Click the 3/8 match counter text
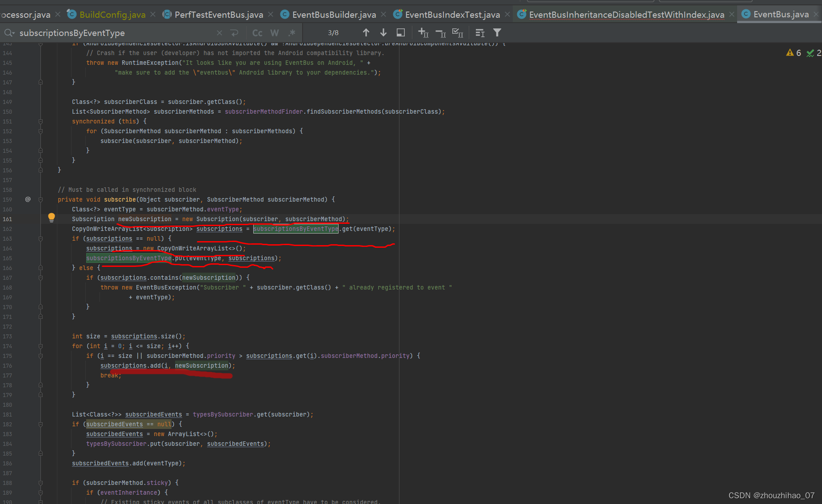The width and height of the screenshot is (822, 504). tap(333, 33)
